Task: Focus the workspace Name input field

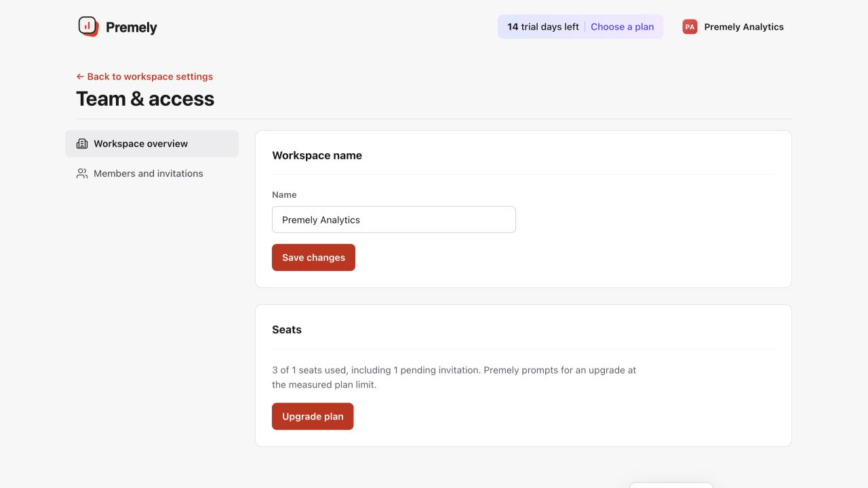Action: [394, 220]
